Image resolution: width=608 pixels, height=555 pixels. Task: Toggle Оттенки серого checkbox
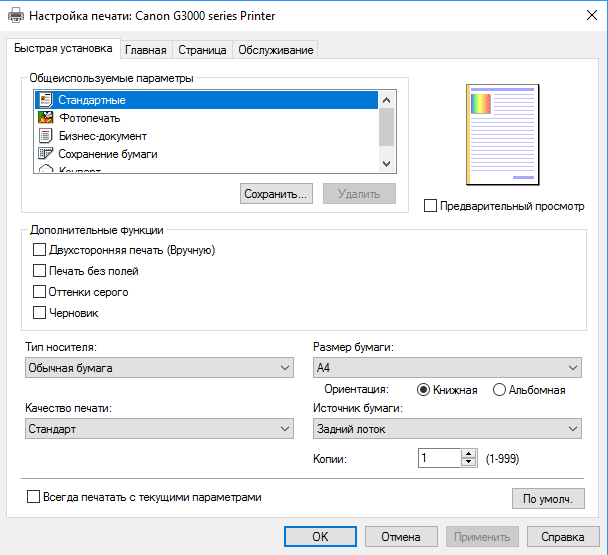(40, 292)
